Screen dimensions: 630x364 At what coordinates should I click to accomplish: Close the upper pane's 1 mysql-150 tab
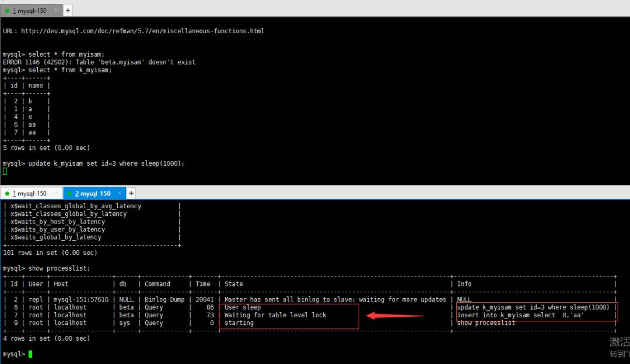pyautogui.click(x=56, y=10)
